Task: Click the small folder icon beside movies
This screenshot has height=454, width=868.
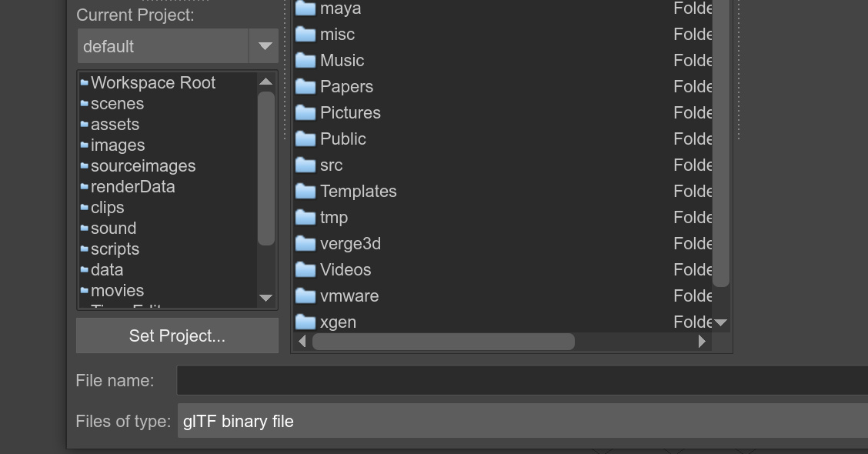Action: 84,290
